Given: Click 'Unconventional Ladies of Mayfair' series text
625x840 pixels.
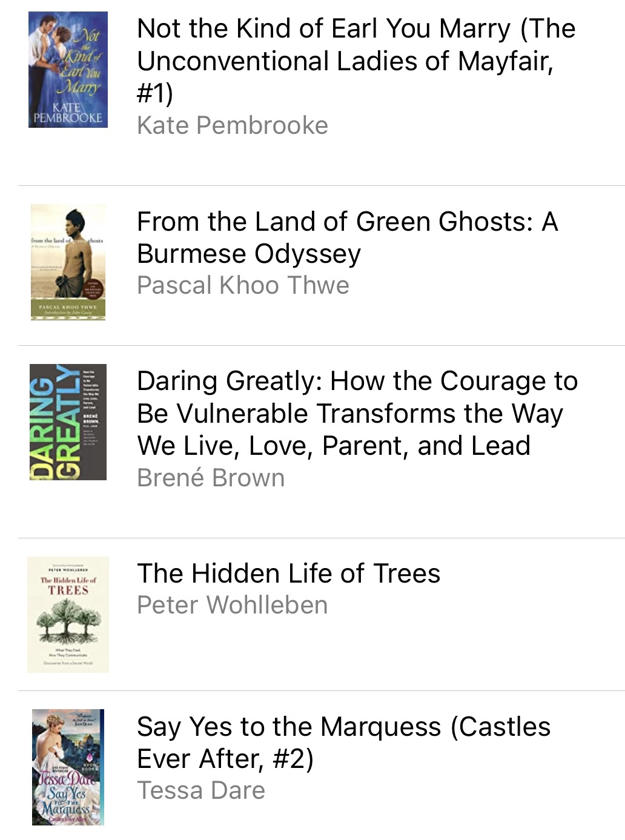Looking at the screenshot, I should tap(345, 61).
